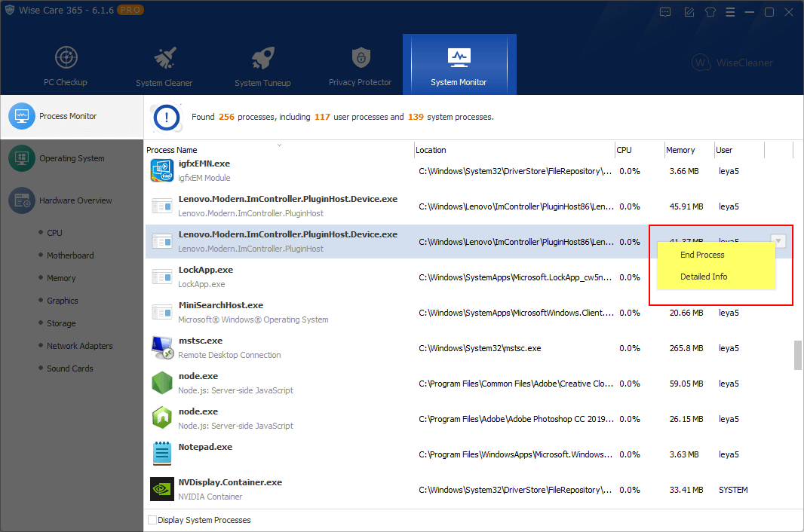This screenshot has width=804, height=532.
Task: Select the System Monitor tab
Action: pyautogui.click(x=459, y=65)
